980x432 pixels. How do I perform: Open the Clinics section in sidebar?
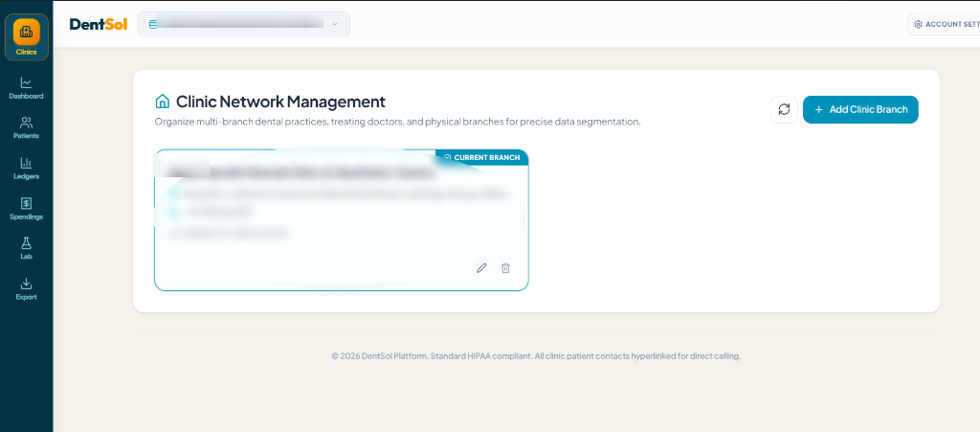(x=26, y=37)
